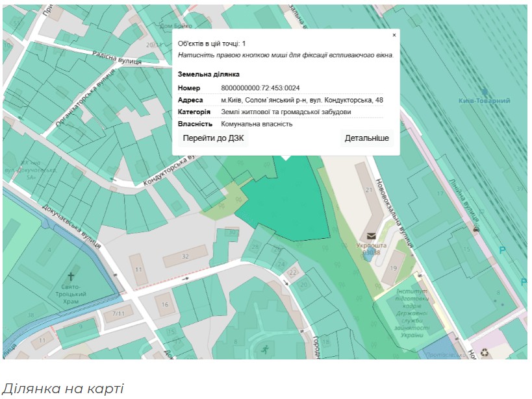Click the 'Перейти до ДЗК' button
This screenshot has width=532, height=399.
pyautogui.click(x=214, y=138)
